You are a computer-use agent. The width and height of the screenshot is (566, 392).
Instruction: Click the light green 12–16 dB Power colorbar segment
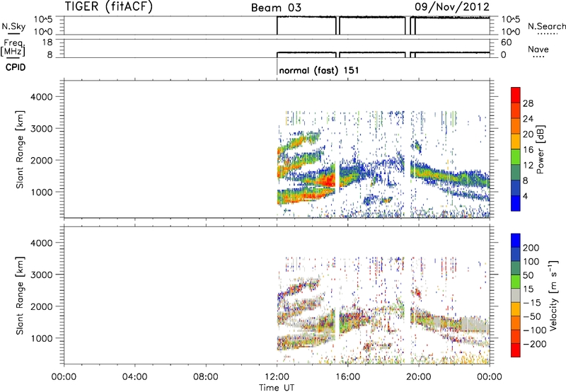(x=516, y=156)
